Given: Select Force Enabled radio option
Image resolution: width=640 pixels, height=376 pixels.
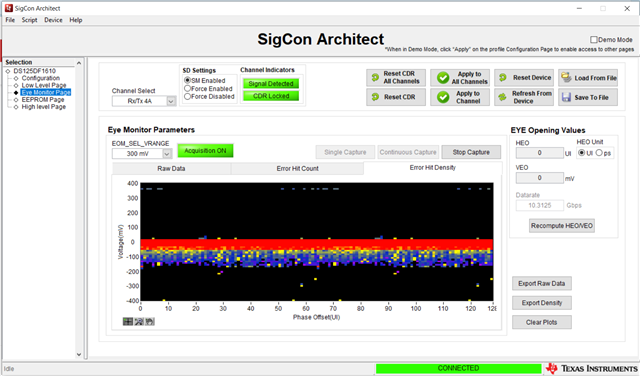Looking at the screenshot, I should [188, 89].
